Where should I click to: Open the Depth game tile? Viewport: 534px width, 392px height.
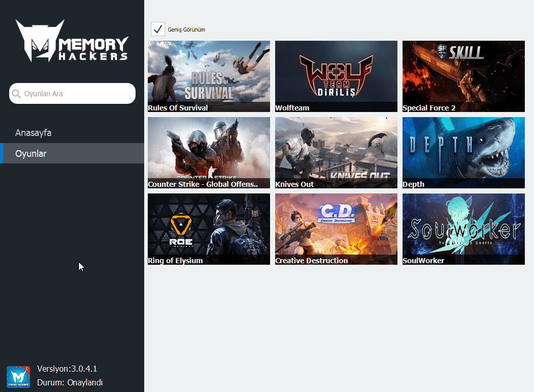point(464,153)
